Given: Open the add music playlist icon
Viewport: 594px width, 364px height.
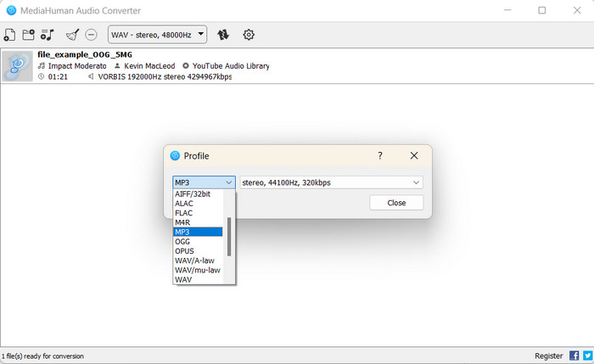Looking at the screenshot, I should [x=48, y=35].
